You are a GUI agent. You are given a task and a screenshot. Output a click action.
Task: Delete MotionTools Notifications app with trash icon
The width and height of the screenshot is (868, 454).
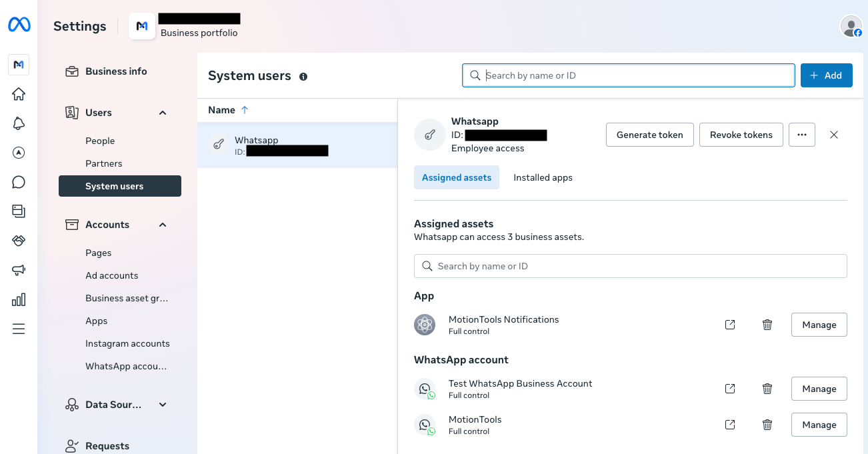(x=767, y=325)
